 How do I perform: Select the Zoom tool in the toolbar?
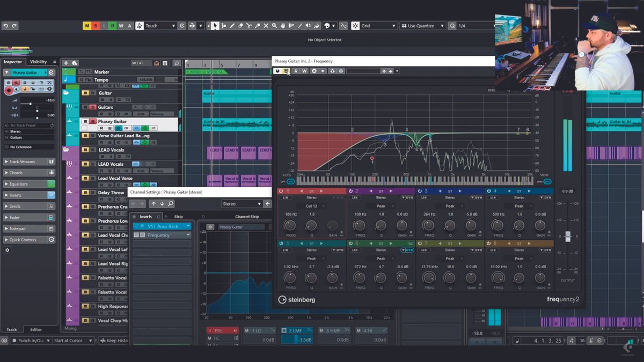pyautogui.click(x=275, y=25)
